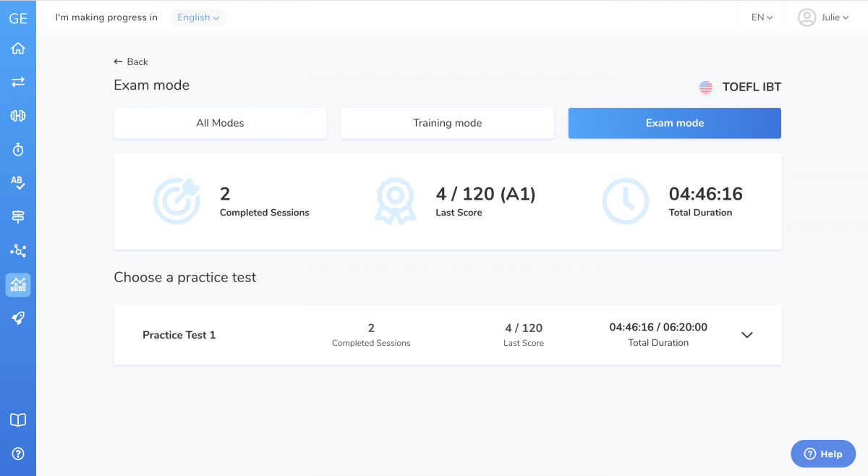
Task: Click the home icon in sidebar
Action: [18, 48]
